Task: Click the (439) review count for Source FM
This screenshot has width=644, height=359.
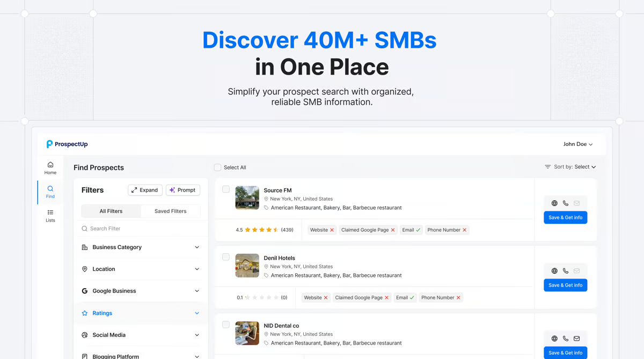Action: (287, 230)
